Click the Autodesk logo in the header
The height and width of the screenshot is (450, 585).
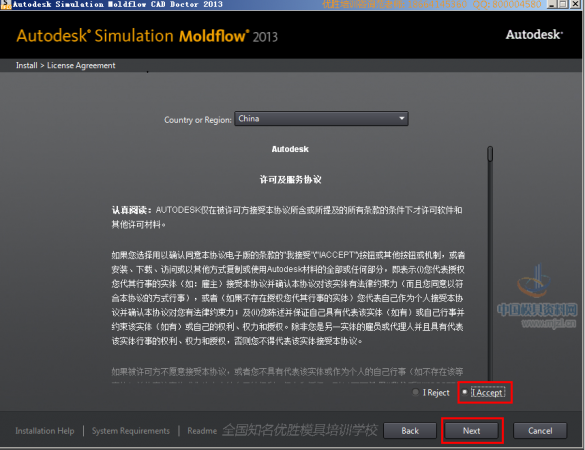[534, 35]
